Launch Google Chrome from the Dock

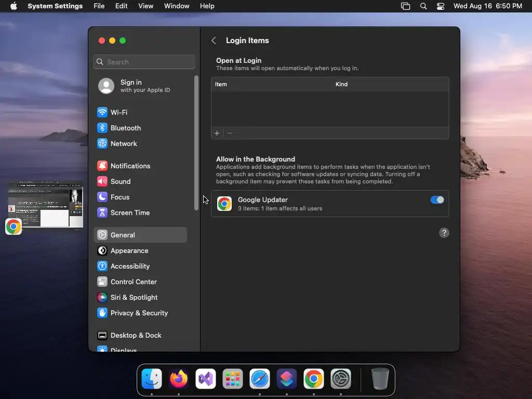click(x=313, y=379)
